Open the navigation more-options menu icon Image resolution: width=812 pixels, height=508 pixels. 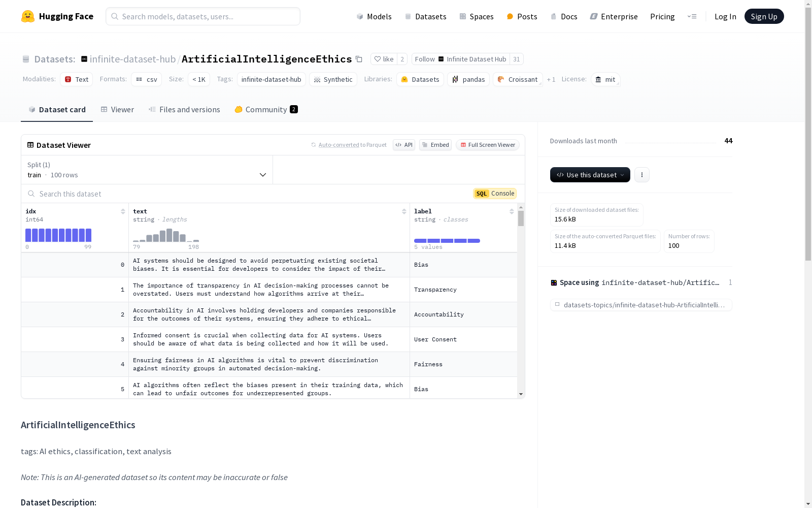point(692,16)
